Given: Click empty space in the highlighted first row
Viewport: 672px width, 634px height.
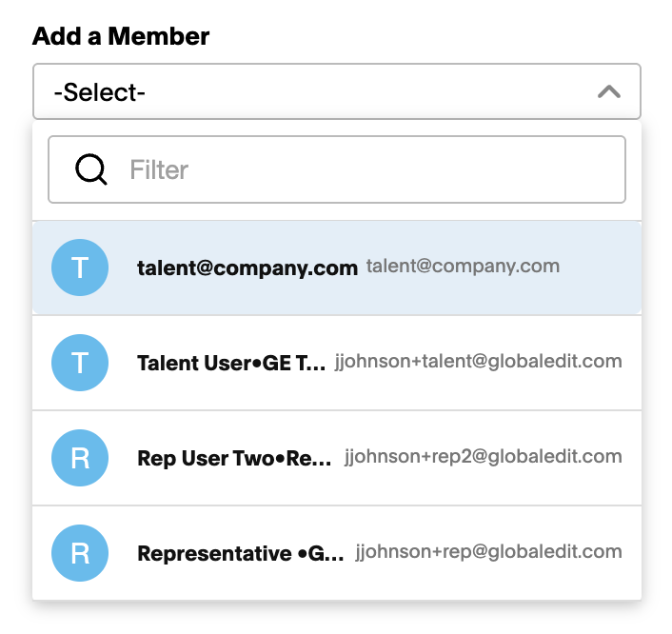Looking at the screenshot, I should pyautogui.click(x=600, y=267).
